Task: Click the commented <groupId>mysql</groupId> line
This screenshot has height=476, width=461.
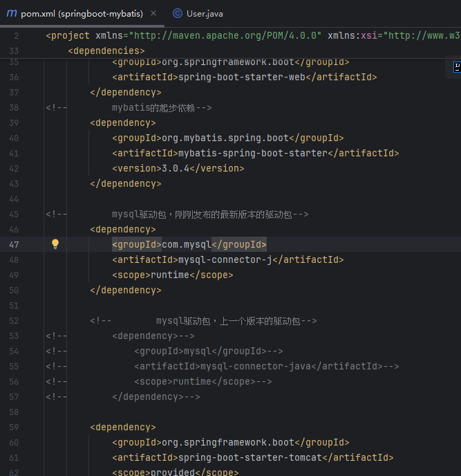Action: [208, 351]
